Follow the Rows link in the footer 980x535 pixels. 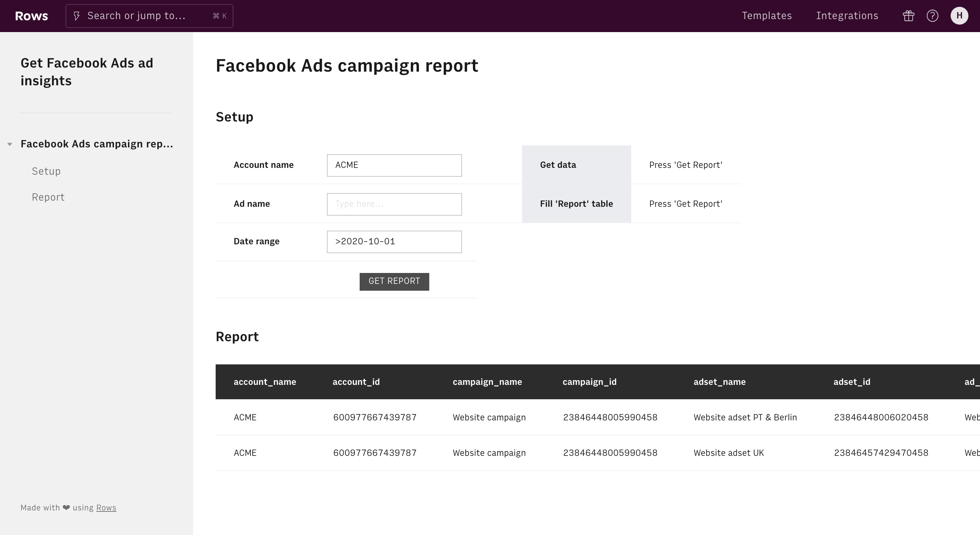point(106,508)
